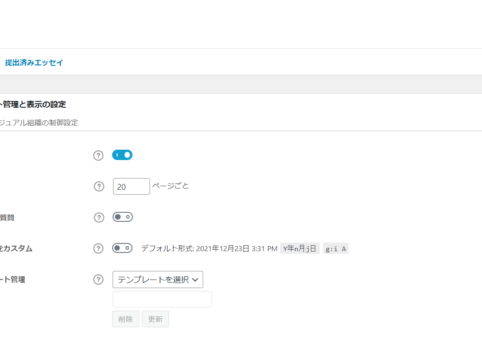The height and width of the screenshot is (362, 482).
Task: Open the 提出済みエッセイ tab link
Action: [34, 63]
